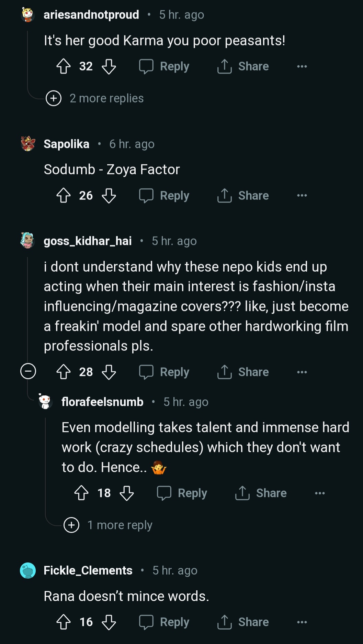This screenshot has height=644, width=363.
Task: Open florafeelsnumb's username link
Action: coord(102,402)
